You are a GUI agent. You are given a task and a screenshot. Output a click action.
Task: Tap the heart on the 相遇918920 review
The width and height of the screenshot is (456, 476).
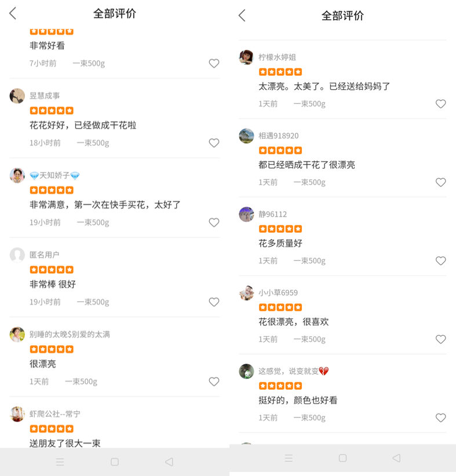pos(440,182)
